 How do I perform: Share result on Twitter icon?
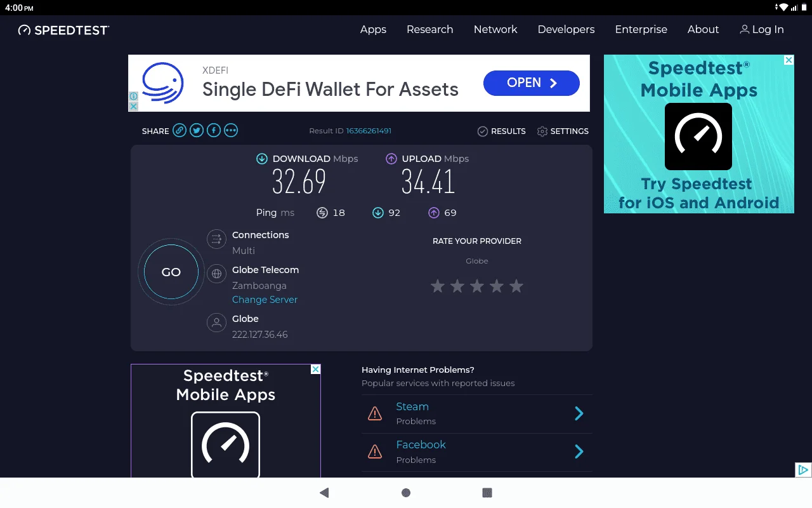(197, 131)
